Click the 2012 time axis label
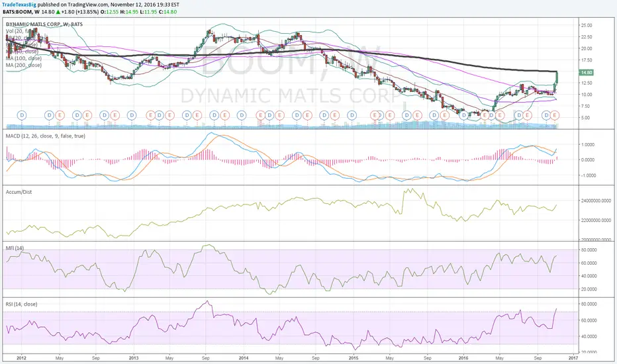The image size is (617, 364). point(21,358)
